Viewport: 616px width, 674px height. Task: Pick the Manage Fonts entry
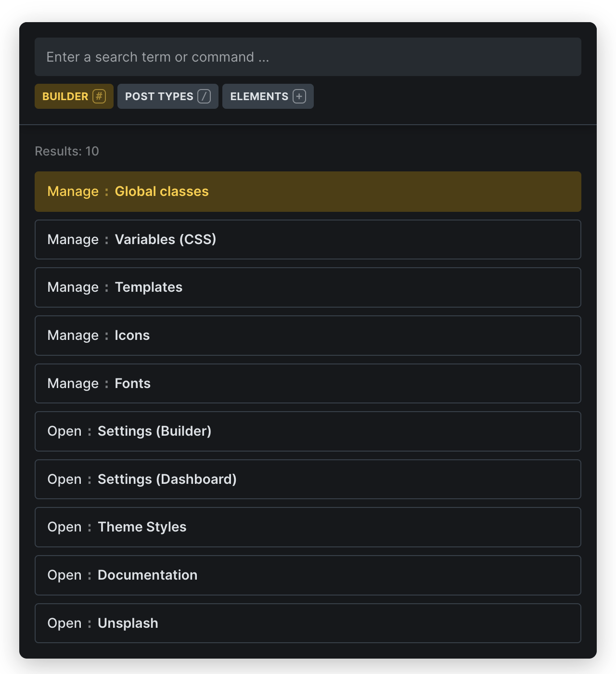pos(308,384)
